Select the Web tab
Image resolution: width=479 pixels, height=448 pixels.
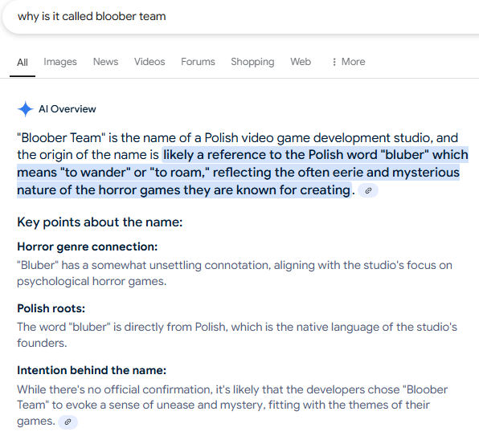[x=301, y=62]
